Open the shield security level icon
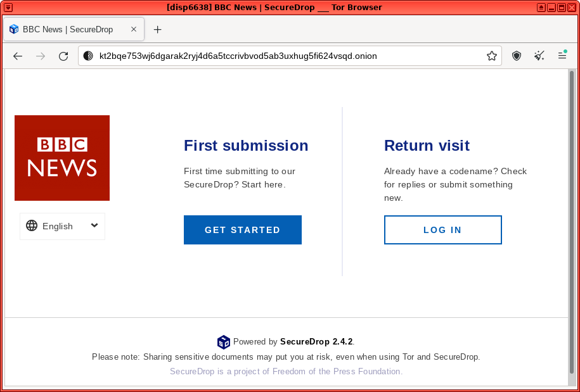The width and height of the screenshot is (580, 392). (x=517, y=56)
